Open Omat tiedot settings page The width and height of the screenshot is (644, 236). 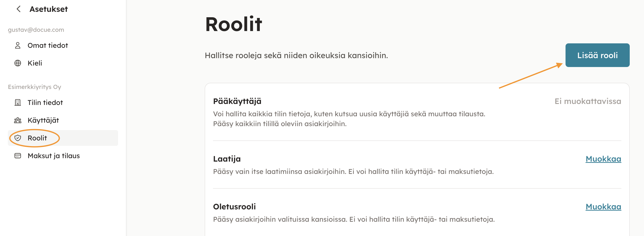tap(47, 45)
